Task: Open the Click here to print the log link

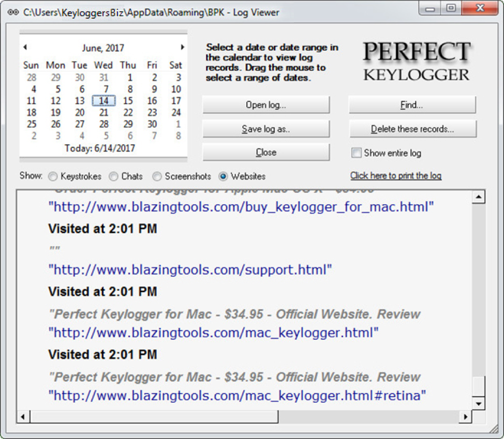Action: [396, 176]
